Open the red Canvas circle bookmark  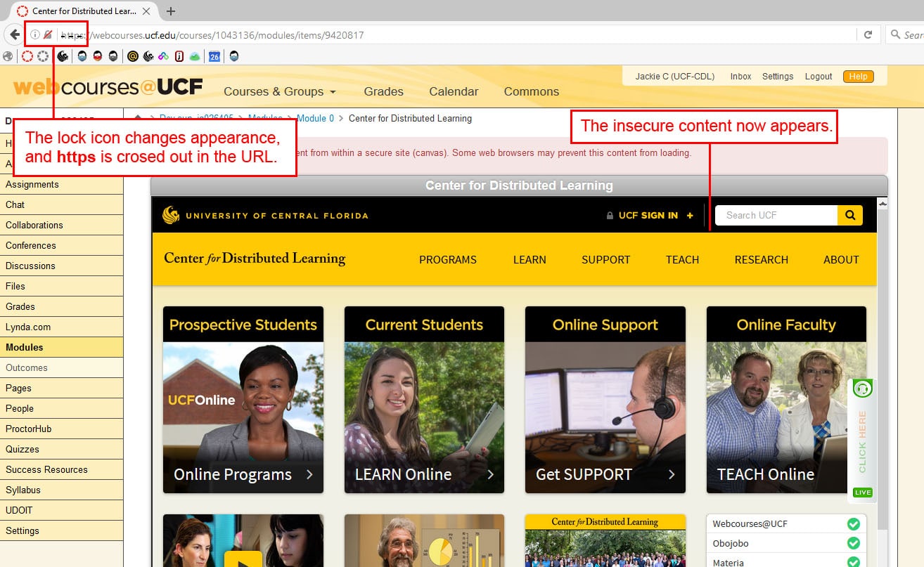tap(27, 56)
